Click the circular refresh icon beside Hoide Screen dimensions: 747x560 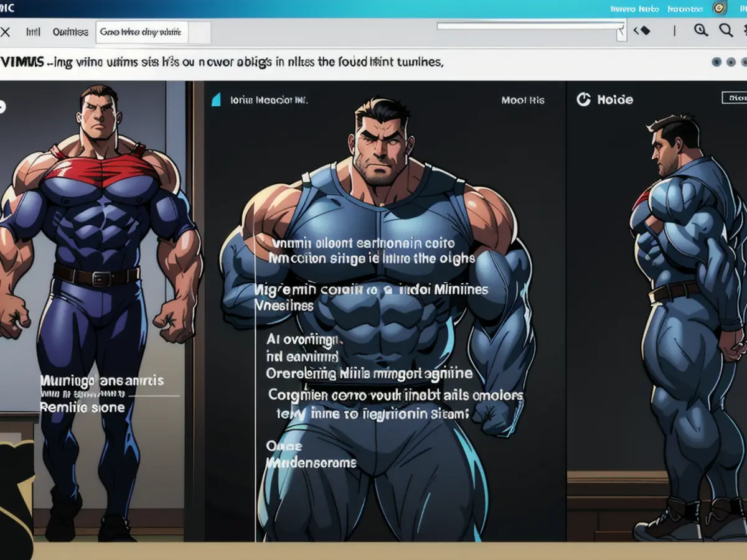[583, 100]
